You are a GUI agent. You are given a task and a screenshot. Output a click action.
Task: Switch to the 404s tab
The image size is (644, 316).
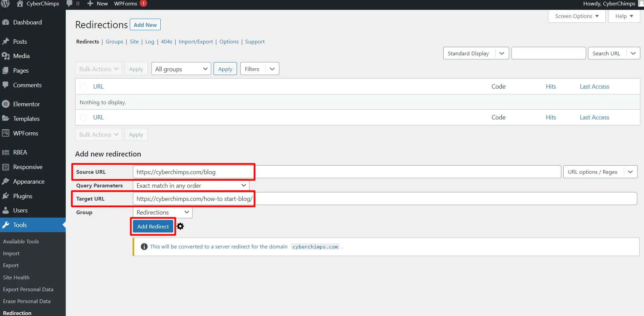point(166,42)
